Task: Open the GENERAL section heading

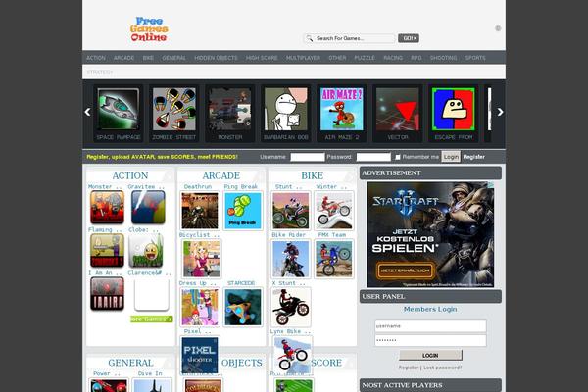Action: coord(130,363)
